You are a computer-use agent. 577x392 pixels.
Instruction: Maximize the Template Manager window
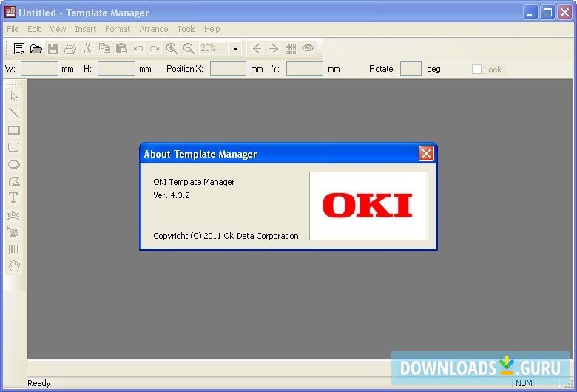coord(547,13)
